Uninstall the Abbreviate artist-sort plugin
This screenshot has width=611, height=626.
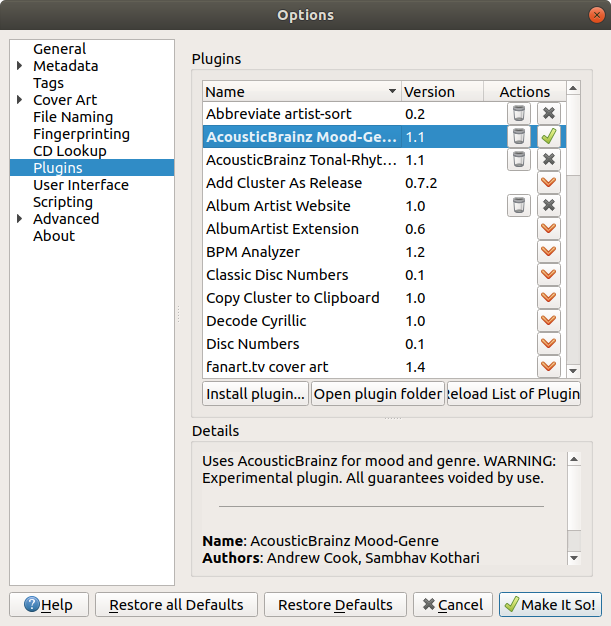click(518, 114)
